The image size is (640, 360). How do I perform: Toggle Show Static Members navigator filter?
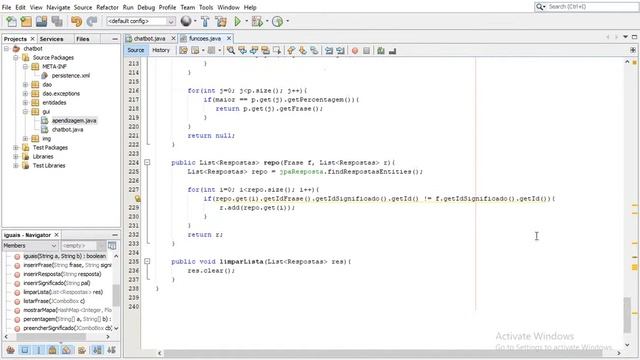[39, 350]
